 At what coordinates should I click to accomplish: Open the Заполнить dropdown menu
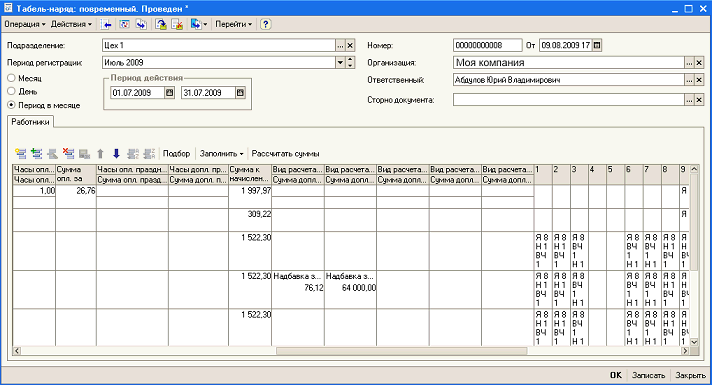221,154
